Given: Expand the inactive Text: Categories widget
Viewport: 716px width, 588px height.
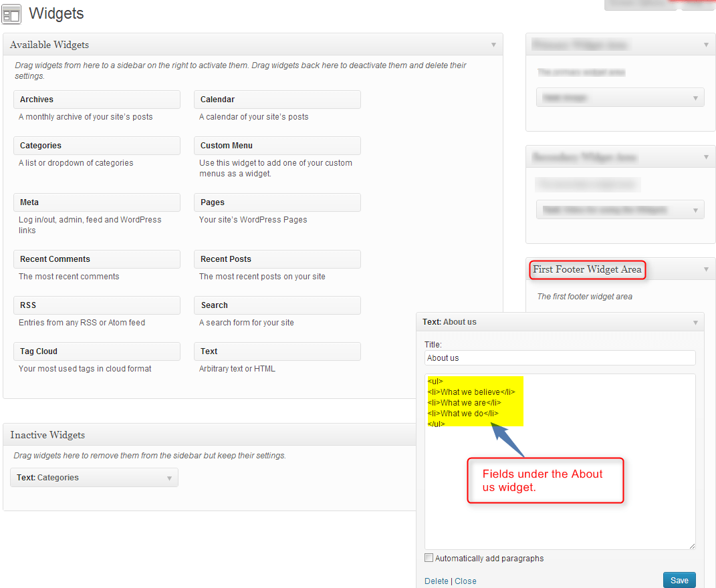Looking at the screenshot, I should click(169, 478).
